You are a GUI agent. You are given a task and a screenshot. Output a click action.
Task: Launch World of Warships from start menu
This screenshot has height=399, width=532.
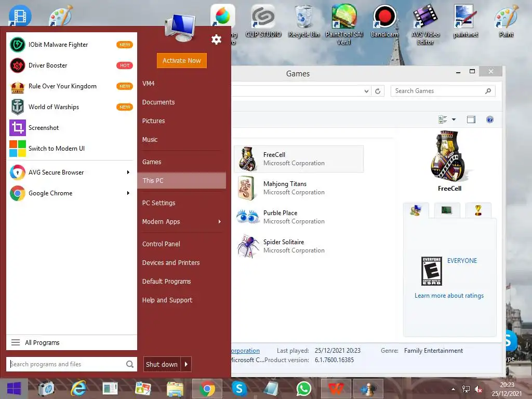(71, 107)
